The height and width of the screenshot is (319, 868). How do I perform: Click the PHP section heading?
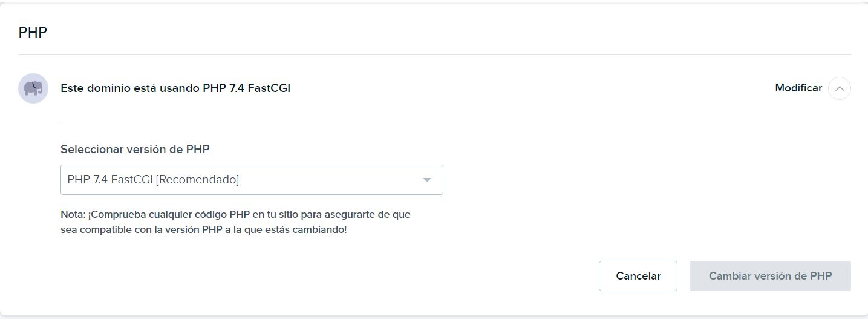coord(33,33)
